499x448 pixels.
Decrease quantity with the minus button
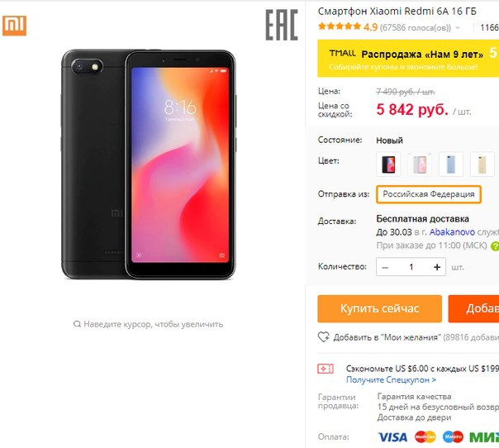(385, 267)
